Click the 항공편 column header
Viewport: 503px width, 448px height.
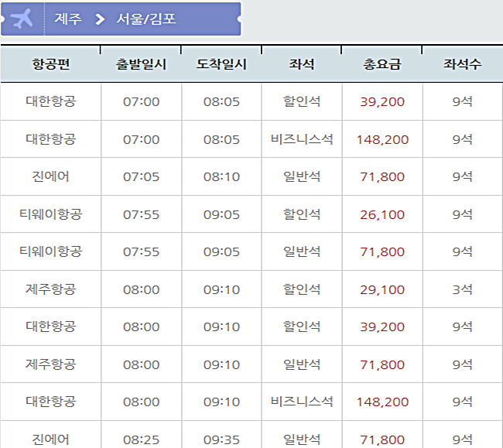50,63
